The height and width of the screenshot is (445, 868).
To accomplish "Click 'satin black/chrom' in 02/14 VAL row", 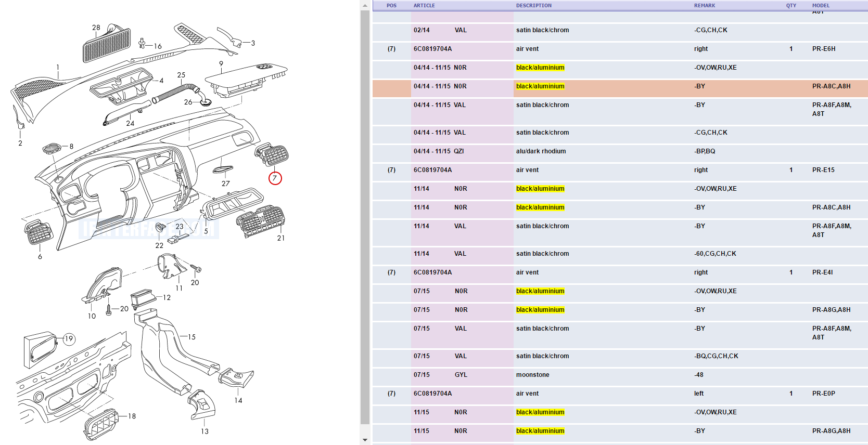I will click(542, 30).
